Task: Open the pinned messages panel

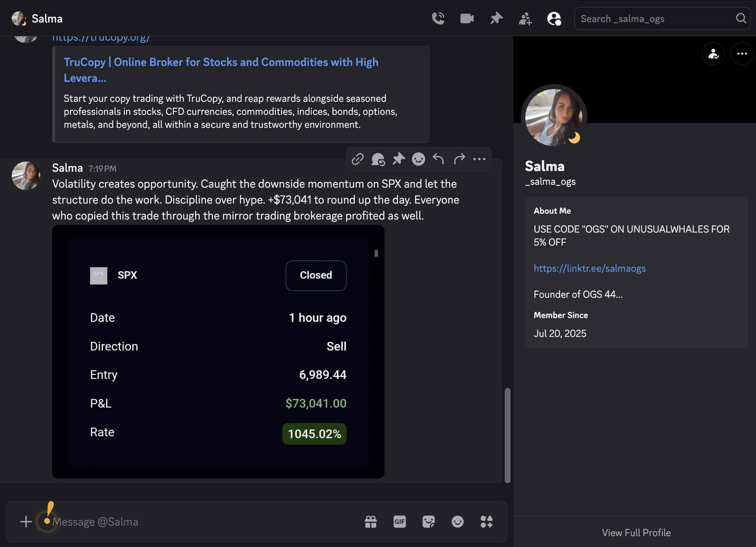Action: [496, 18]
